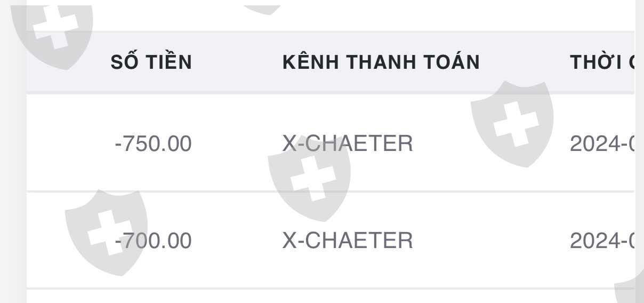Viewport: 644px width, 303px height.
Task: Click the gray left margin beside the table
Action: [x=13, y=160]
